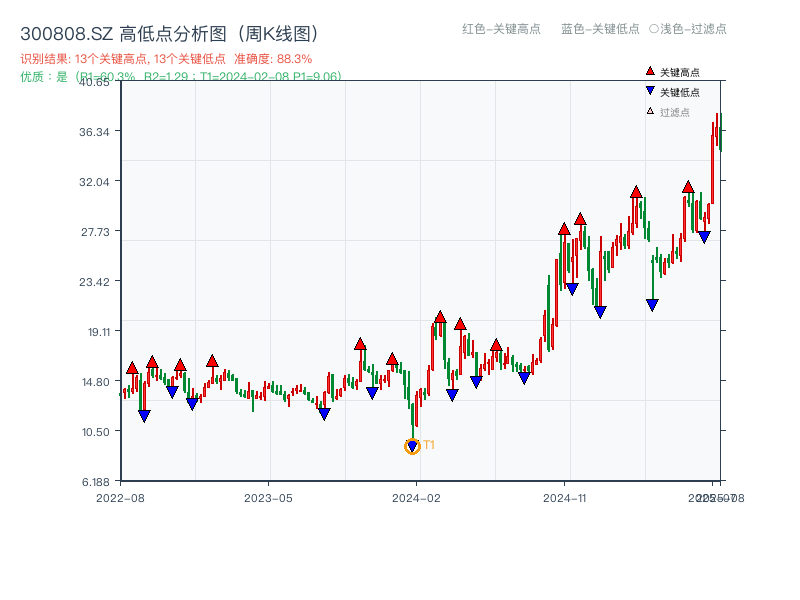Click the 32.04 y-axis label
Image resolution: width=800 pixels, height=600 pixels.
pyautogui.click(x=94, y=182)
